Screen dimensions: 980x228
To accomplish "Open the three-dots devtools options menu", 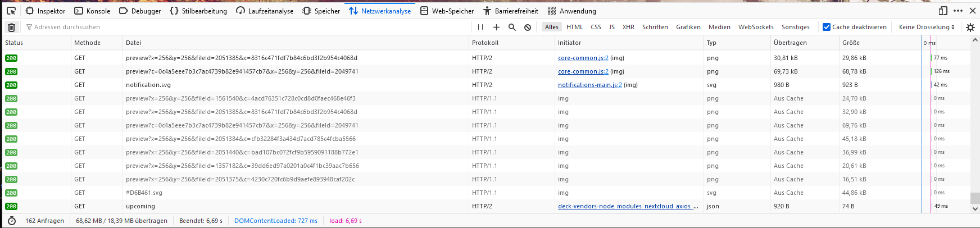I will coord(958,11).
